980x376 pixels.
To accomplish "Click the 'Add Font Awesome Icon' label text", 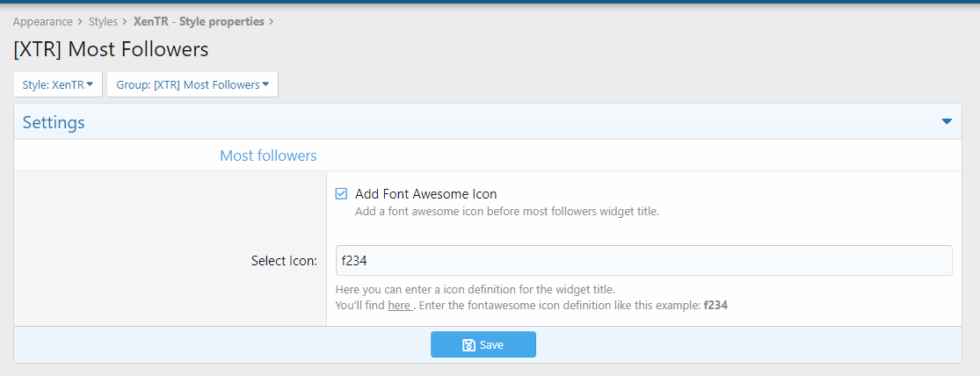I will (426, 194).
